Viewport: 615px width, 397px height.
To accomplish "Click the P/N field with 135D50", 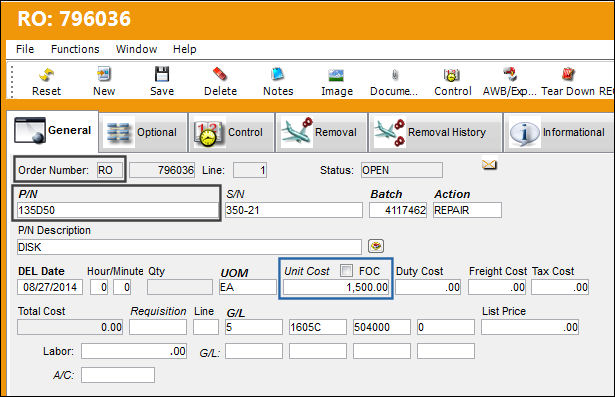I will click(x=118, y=210).
